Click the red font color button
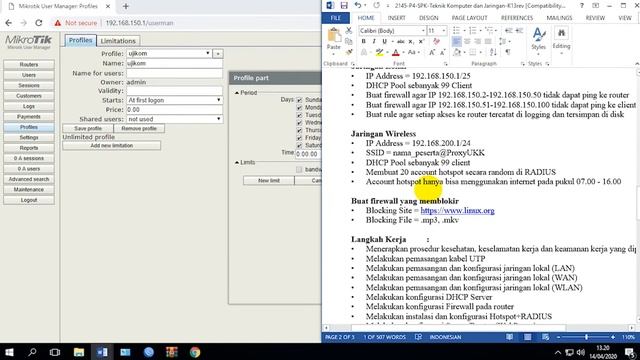Screen dimensions: 640x360 [395, 52]
